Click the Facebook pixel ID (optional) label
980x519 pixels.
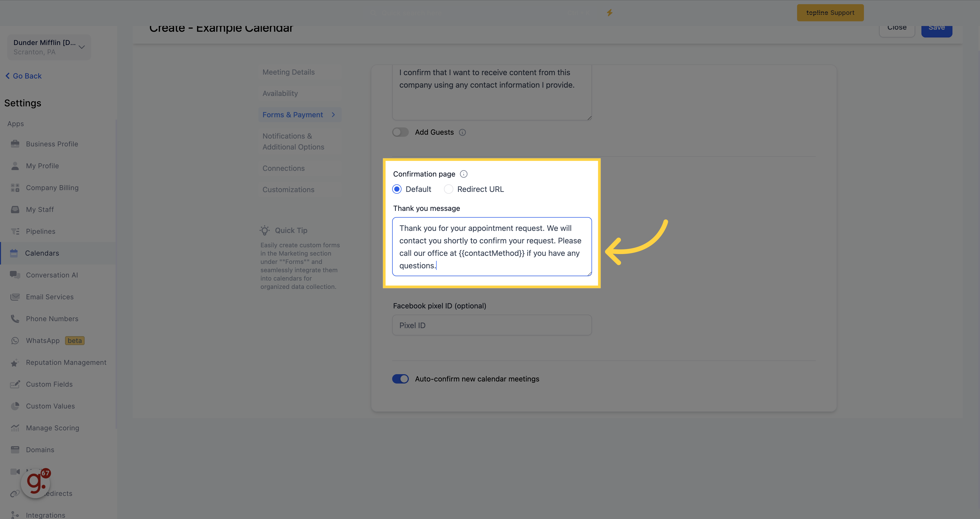(x=440, y=306)
